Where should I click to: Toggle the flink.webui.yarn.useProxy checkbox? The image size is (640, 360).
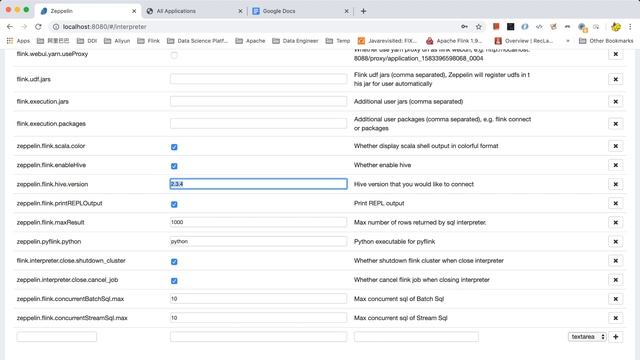pos(174,55)
